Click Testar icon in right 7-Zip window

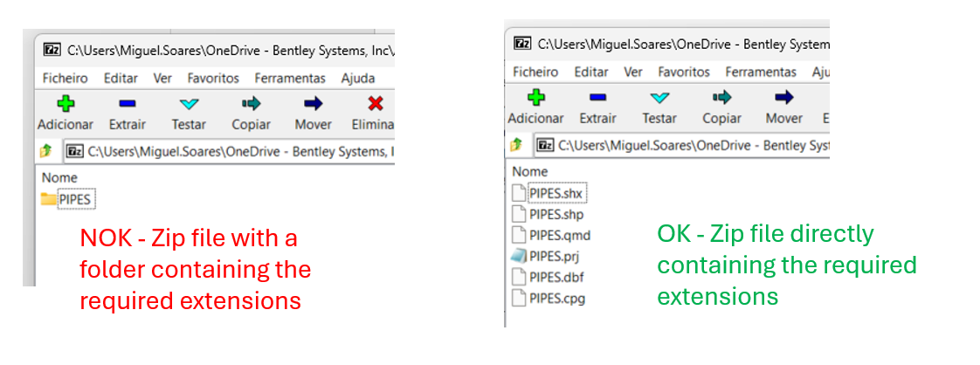[659, 98]
